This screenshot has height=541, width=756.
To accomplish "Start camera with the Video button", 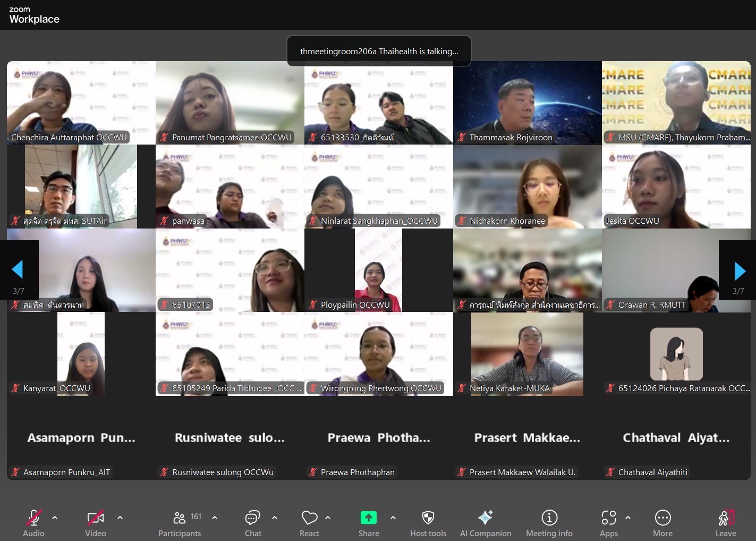I will coord(96,523).
